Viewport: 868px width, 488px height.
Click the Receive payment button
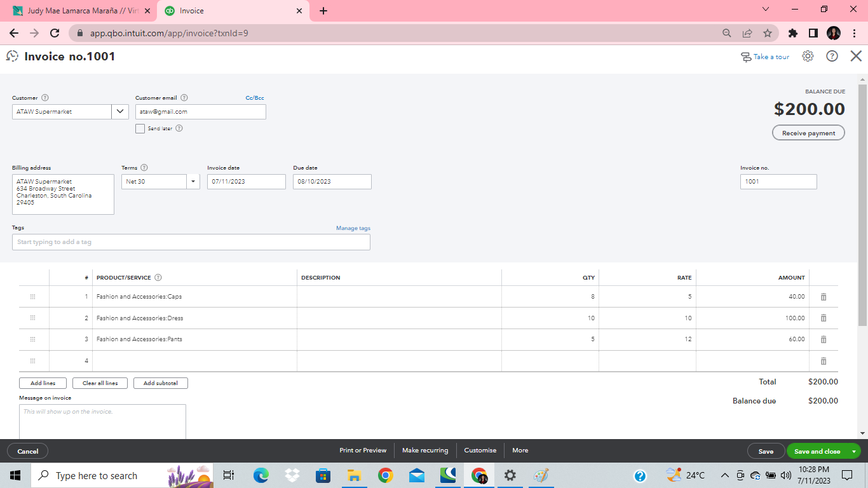coord(808,133)
